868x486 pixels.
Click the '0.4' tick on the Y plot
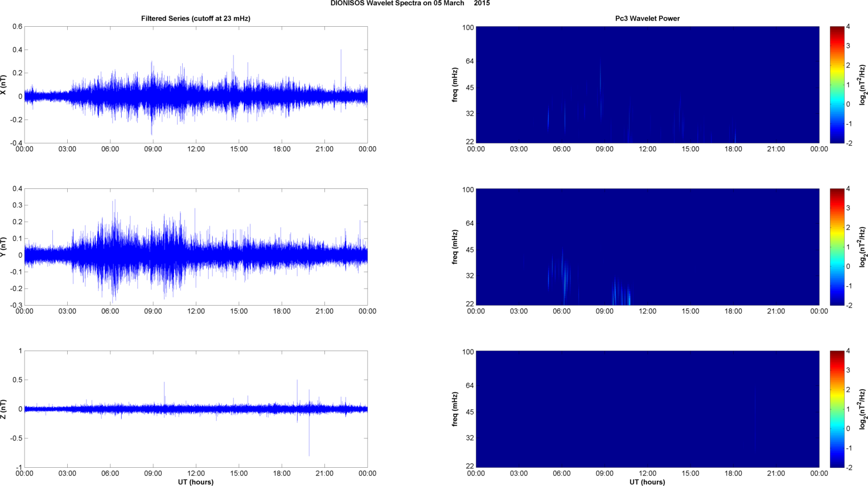(x=17, y=189)
